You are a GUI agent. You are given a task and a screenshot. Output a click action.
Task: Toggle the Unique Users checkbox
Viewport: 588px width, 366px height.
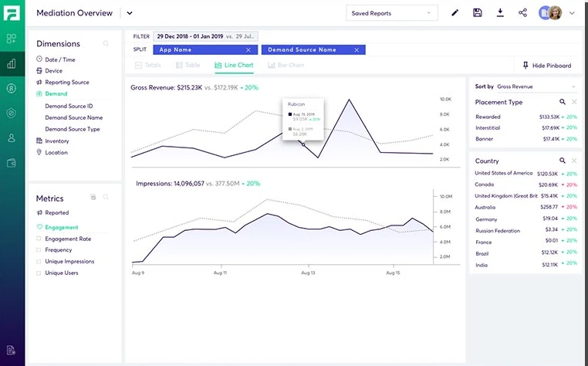tap(39, 273)
